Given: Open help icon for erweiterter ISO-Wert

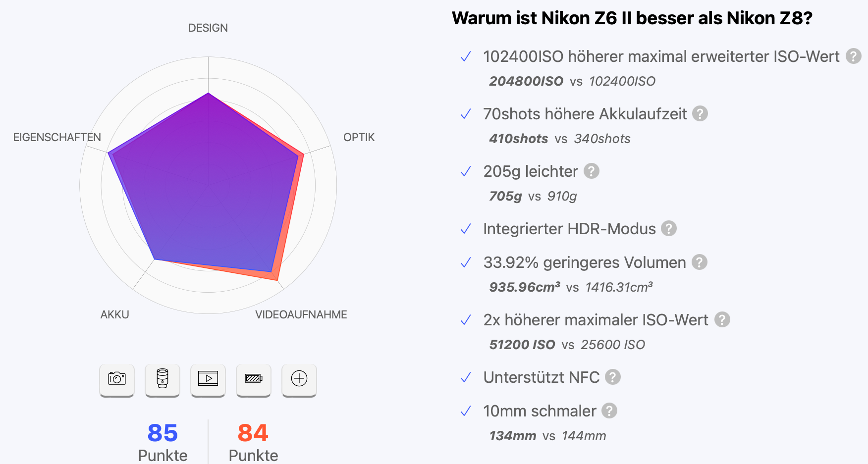Looking at the screenshot, I should (853, 56).
